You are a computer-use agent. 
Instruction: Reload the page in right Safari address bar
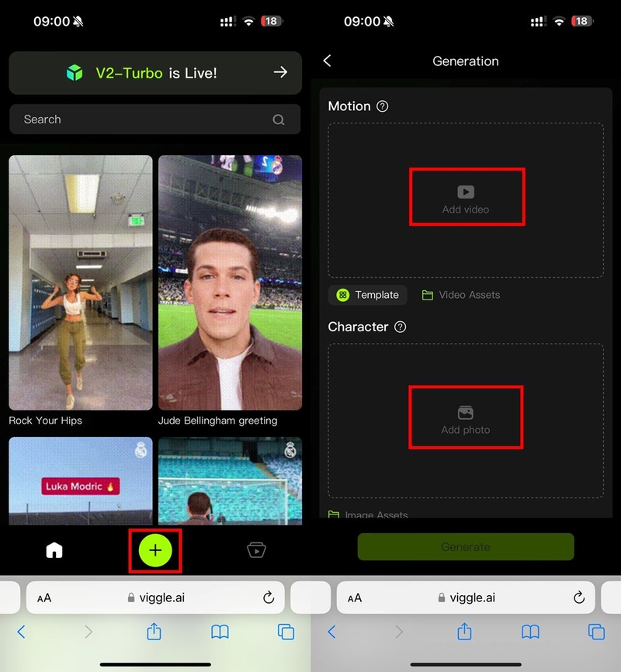[579, 597]
